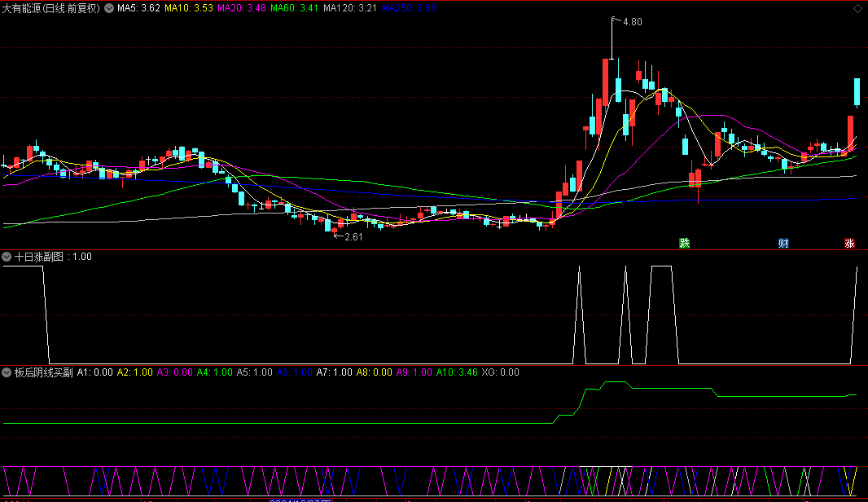The width and height of the screenshot is (868, 502).
Task: Open the dropdown arrow beside 大有能源 title
Action: point(109,8)
